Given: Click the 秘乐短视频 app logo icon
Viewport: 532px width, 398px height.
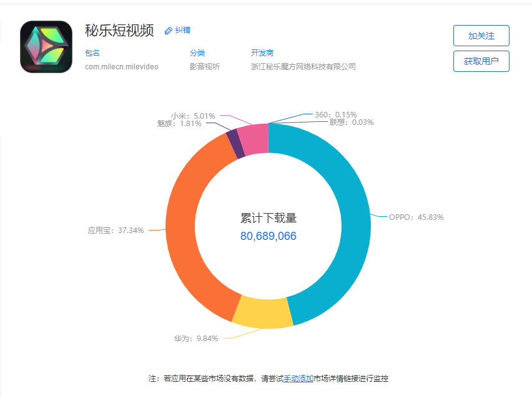Looking at the screenshot, I should (x=45, y=47).
